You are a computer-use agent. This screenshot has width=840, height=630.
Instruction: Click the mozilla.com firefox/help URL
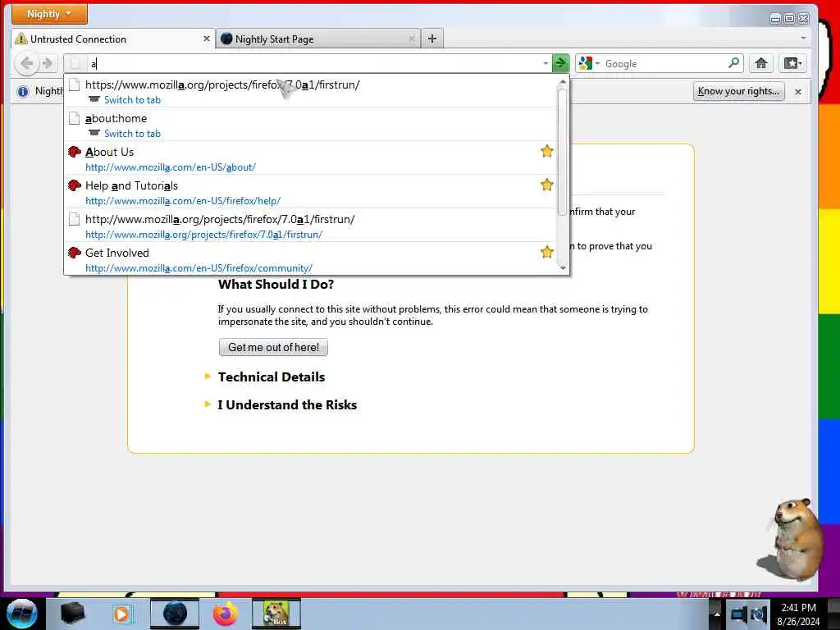183,201
